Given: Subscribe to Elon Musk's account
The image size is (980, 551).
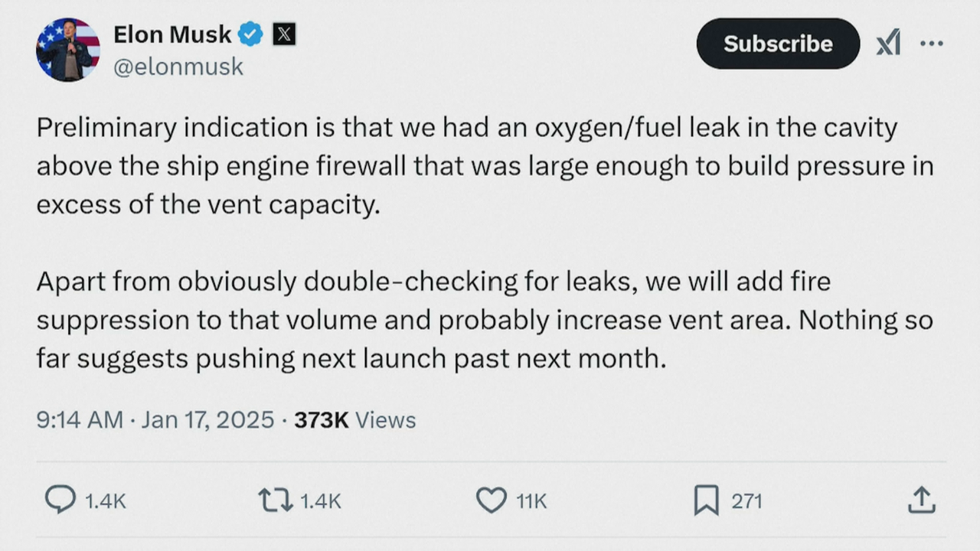Looking at the screenshot, I should [x=778, y=44].
